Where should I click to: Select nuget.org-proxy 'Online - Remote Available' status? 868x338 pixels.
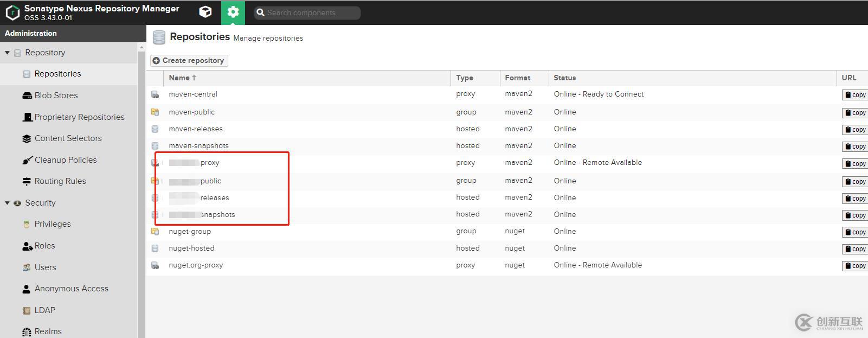pos(597,265)
